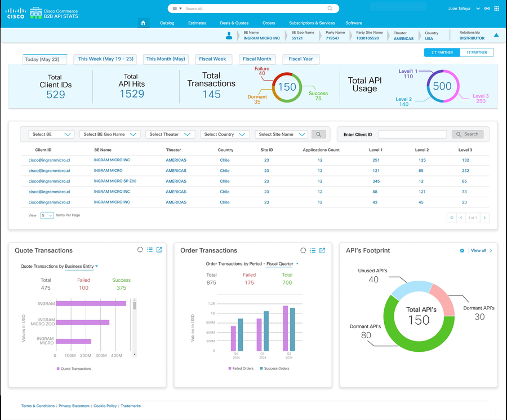
Task: Open the View all link
Action: tap(478, 250)
